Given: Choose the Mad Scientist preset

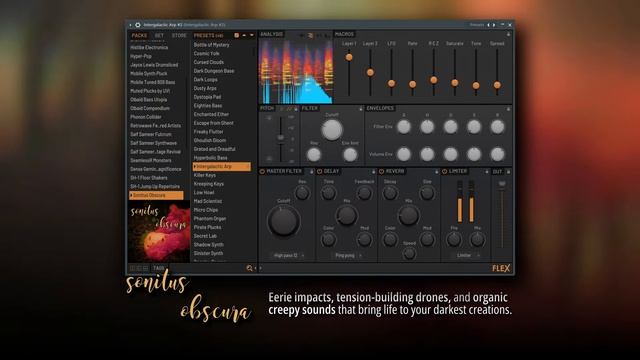Looking at the screenshot, I should pos(208,201).
